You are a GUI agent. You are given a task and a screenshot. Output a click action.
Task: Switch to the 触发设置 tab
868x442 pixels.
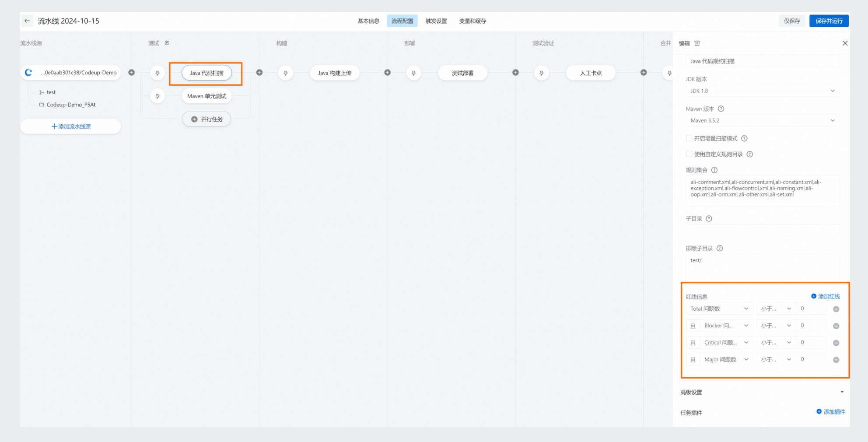pyautogui.click(x=436, y=21)
